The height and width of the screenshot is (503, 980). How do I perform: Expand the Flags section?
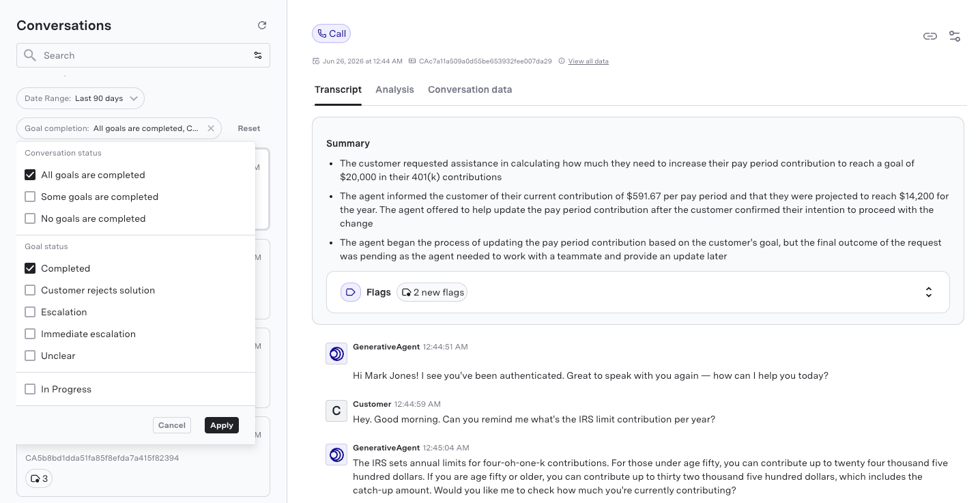pyautogui.click(x=929, y=292)
